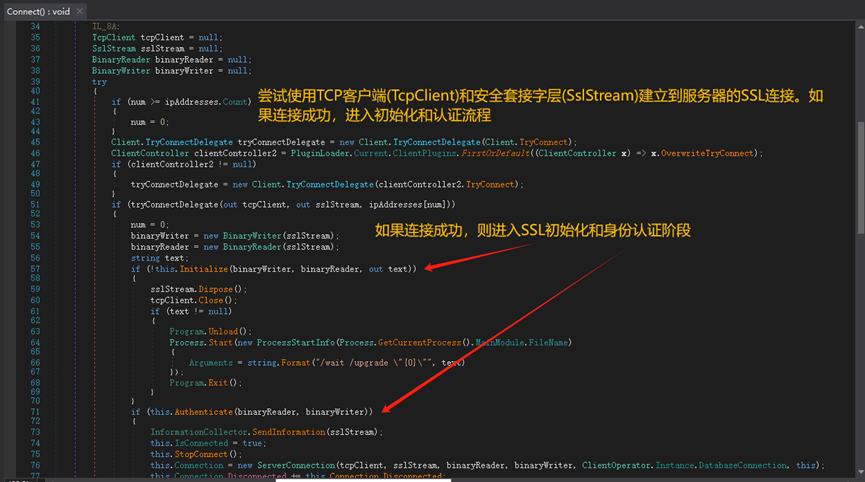Click the OverwriteTryConnect member on line 46
This screenshot has width=865, height=482.
coord(707,153)
